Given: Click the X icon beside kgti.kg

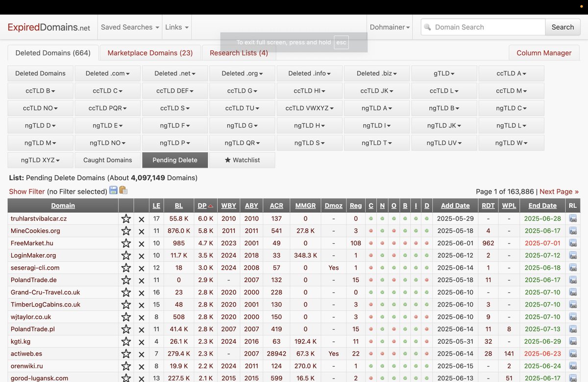Looking at the screenshot, I should (x=141, y=341).
